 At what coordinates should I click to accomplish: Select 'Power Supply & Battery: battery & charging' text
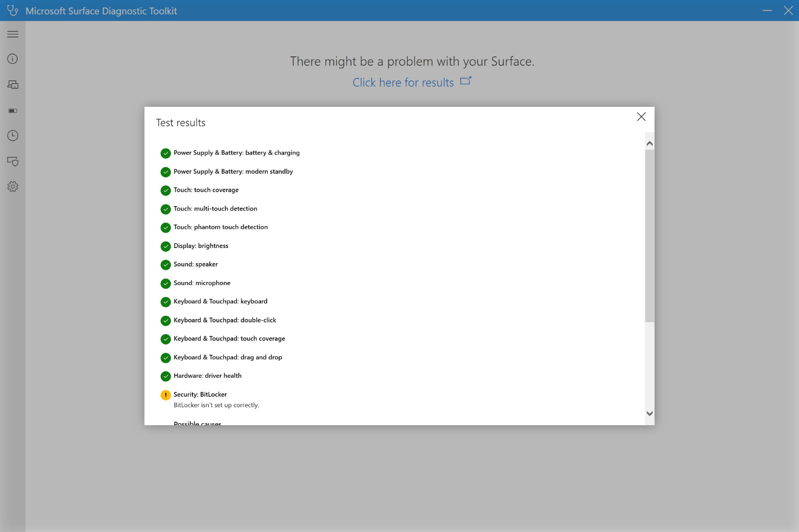point(237,153)
